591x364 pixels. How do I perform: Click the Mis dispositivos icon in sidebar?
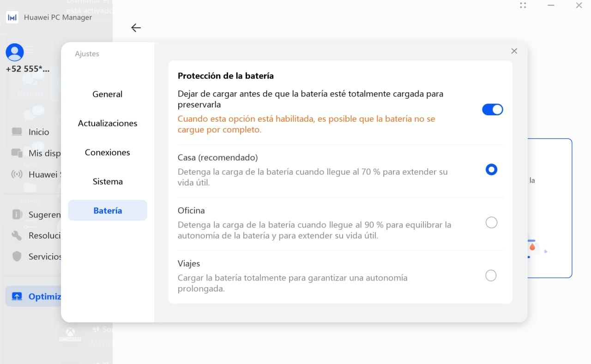pyautogui.click(x=17, y=153)
